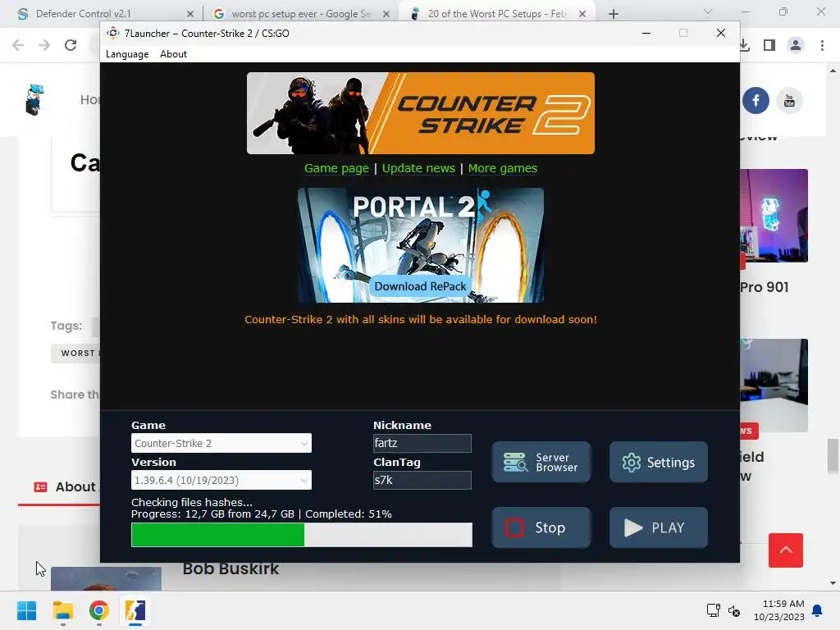Image resolution: width=840 pixels, height=630 pixels.
Task: Stop the file hash checking
Action: [x=541, y=527]
